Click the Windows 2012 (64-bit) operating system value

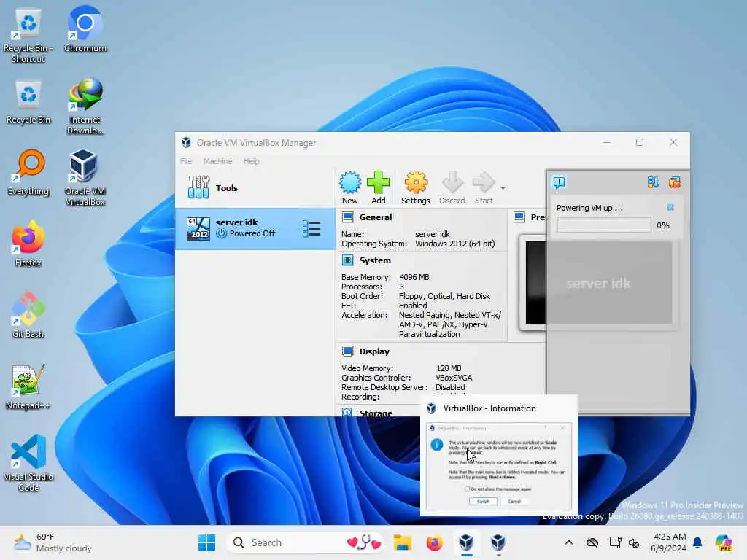(x=455, y=244)
